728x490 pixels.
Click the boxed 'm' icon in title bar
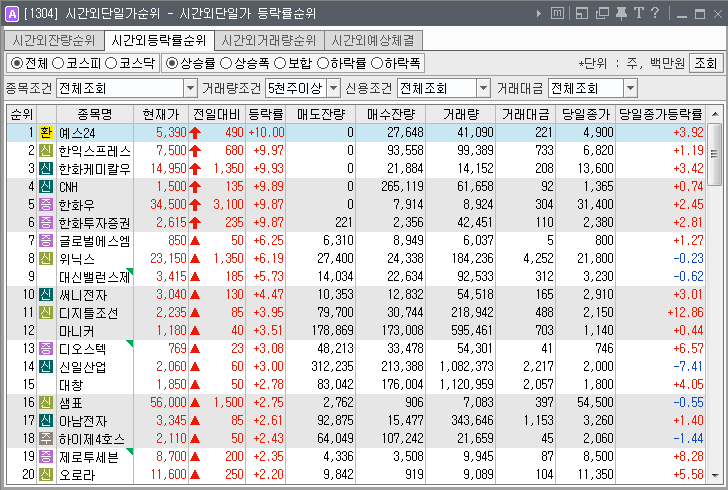coord(557,13)
